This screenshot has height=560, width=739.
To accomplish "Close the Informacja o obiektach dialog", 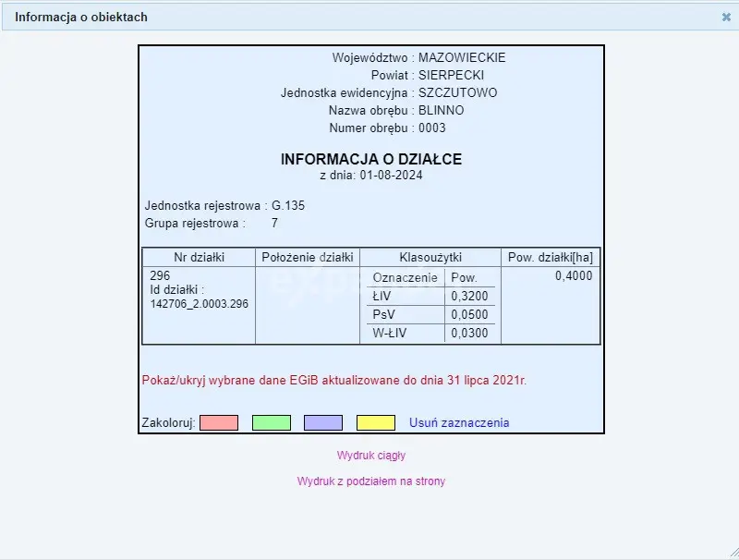I will tap(726, 17).
